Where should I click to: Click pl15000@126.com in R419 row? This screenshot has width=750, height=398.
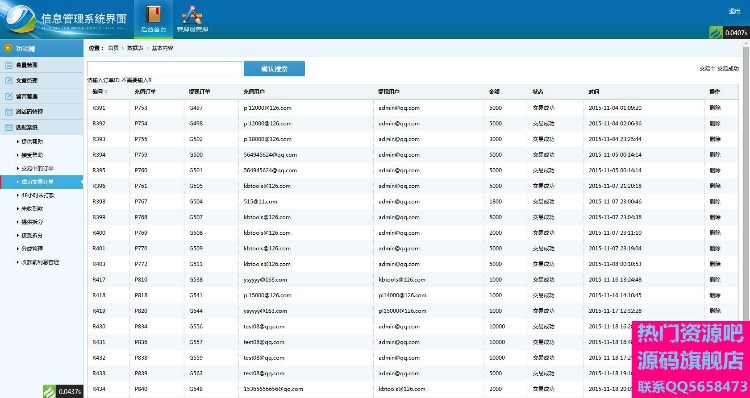coord(402,311)
